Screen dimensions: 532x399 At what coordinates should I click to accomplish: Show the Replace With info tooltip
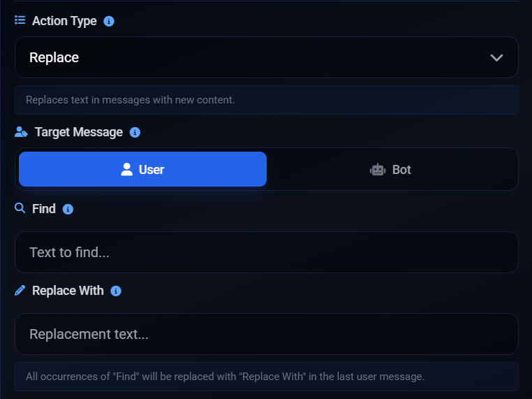coord(116,291)
